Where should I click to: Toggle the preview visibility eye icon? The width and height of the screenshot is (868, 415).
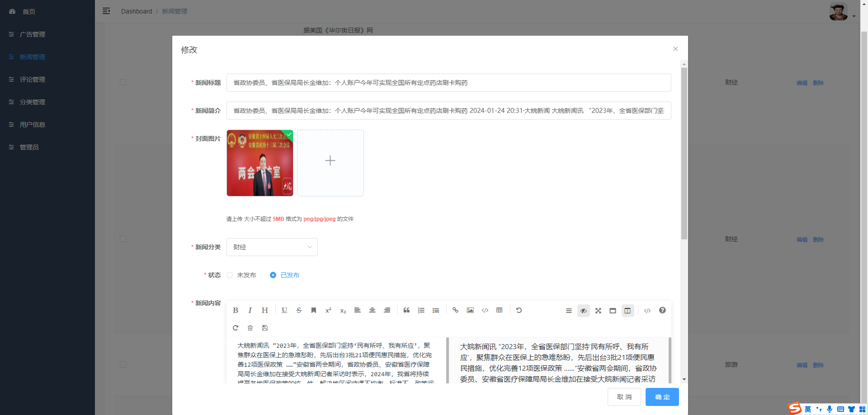tap(583, 311)
